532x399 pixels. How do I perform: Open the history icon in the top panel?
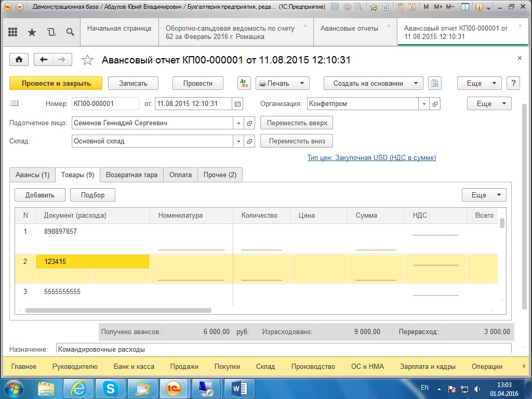(x=51, y=32)
